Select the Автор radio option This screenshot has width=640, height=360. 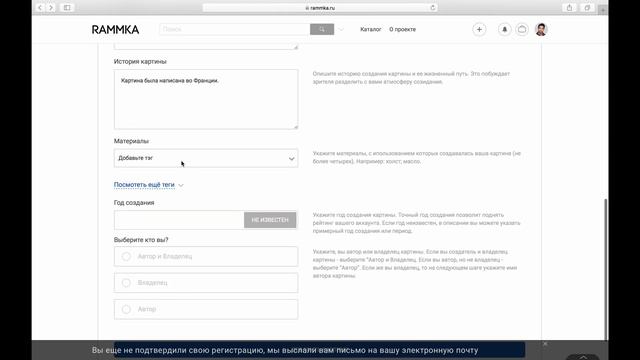pos(206,309)
